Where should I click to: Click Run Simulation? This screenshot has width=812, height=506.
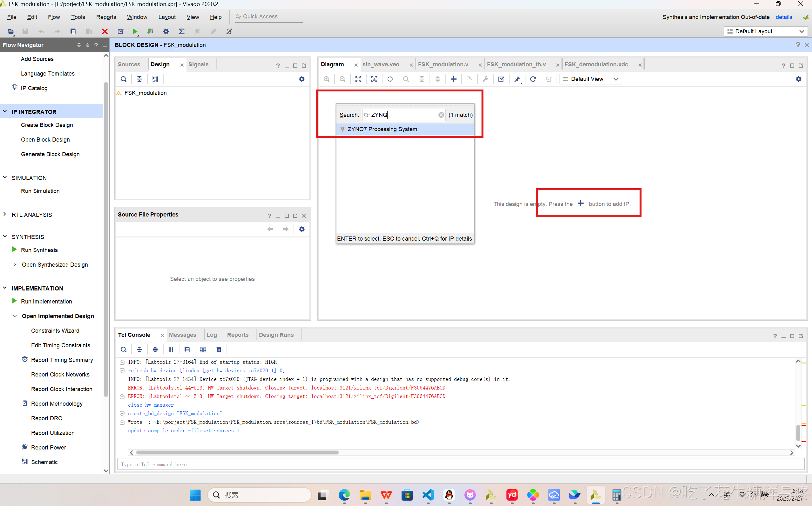[40, 191]
